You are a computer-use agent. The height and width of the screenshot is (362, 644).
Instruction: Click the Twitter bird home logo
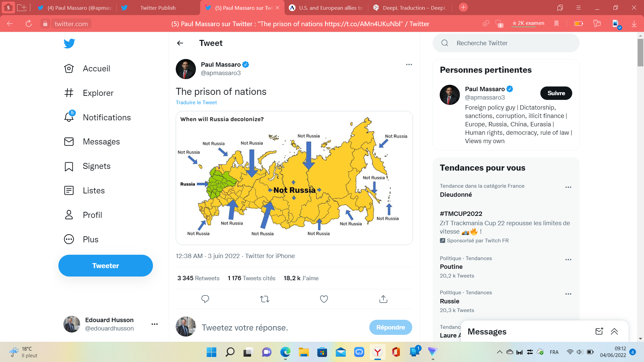point(69,43)
